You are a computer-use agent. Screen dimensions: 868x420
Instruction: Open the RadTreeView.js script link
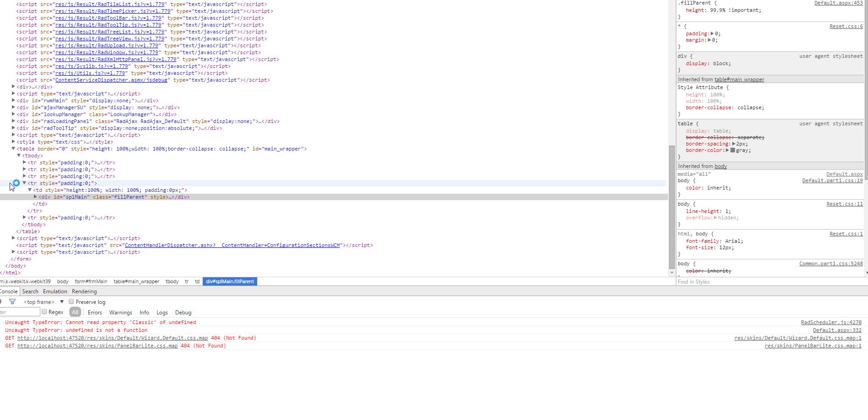click(x=110, y=39)
